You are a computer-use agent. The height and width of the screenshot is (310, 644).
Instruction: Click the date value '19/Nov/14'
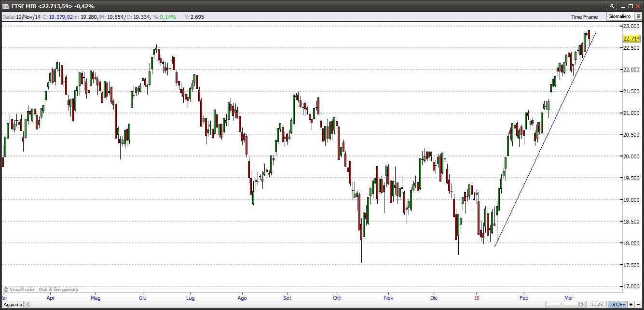pyautogui.click(x=28, y=17)
